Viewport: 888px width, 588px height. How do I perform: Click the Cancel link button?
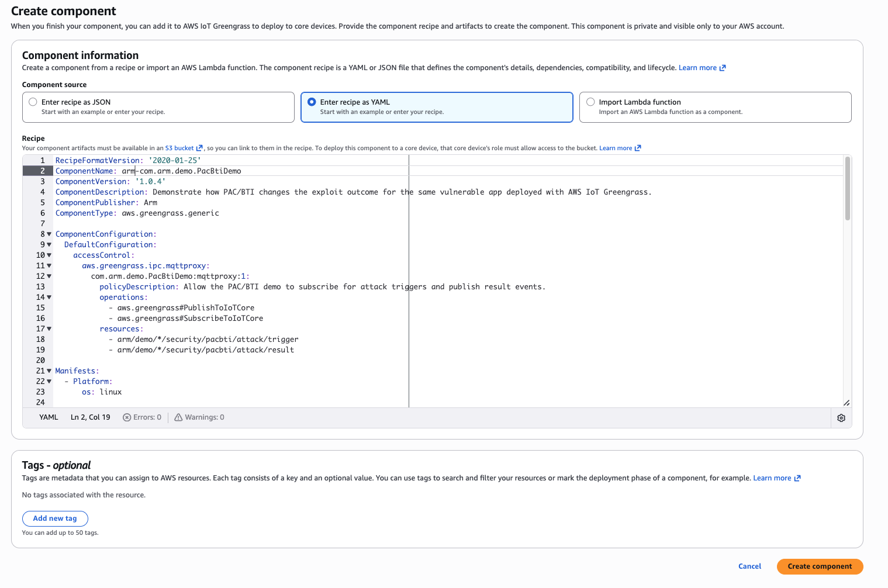tap(749, 566)
